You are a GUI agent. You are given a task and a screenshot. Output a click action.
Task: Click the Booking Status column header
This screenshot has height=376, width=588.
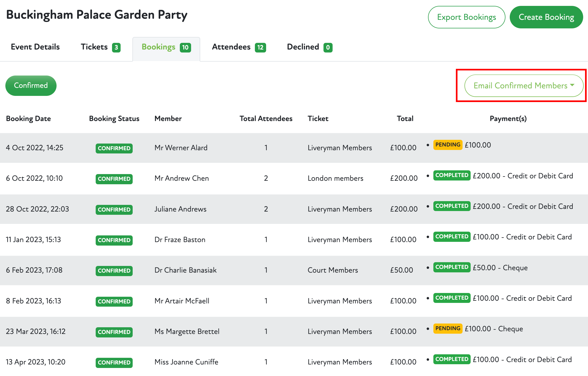(114, 119)
